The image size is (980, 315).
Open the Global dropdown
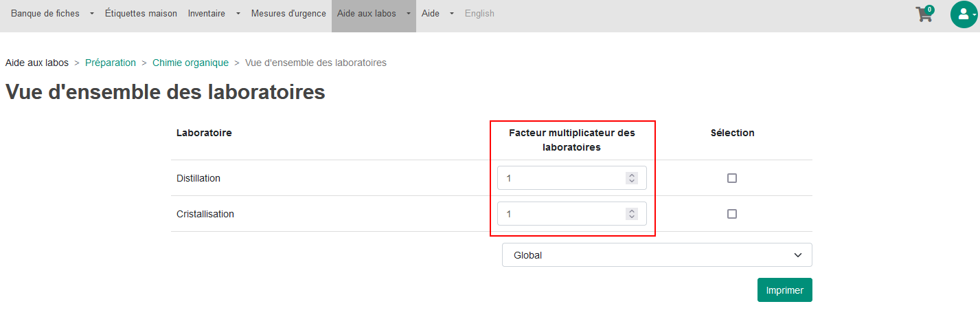pos(657,255)
